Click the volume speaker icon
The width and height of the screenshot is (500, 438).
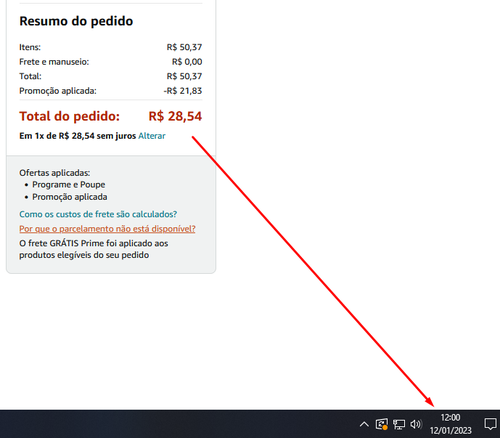pyautogui.click(x=416, y=424)
